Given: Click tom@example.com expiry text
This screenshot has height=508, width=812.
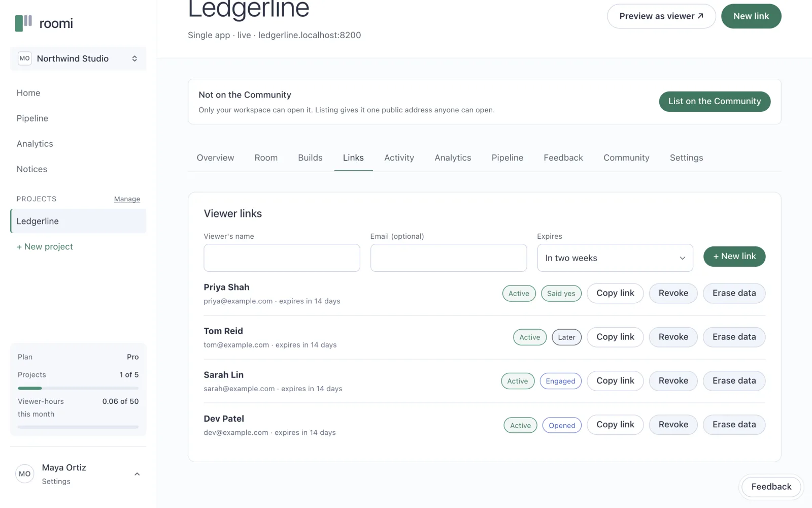Looking at the screenshot, I should (270, 345).
